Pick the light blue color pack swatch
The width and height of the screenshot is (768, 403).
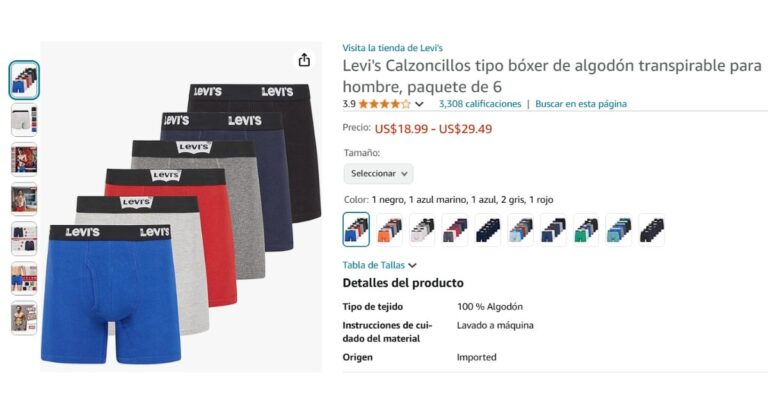521,230
